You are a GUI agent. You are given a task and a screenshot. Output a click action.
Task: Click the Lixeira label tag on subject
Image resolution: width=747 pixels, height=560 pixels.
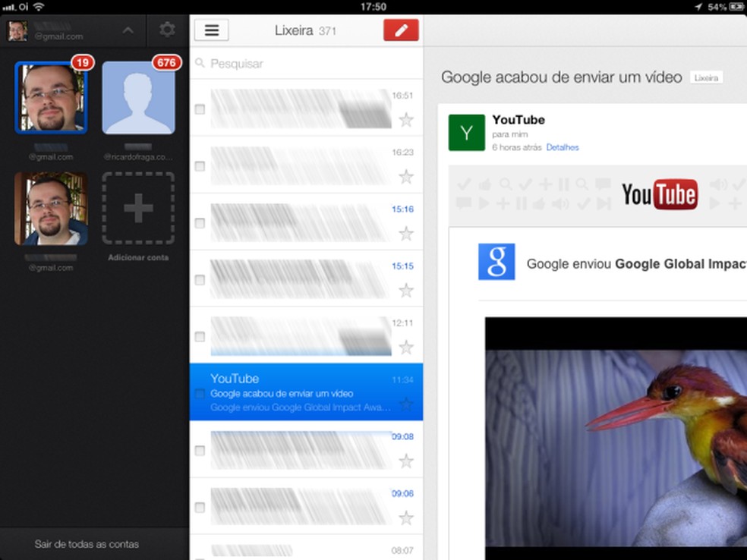click(x=707, y=78)
